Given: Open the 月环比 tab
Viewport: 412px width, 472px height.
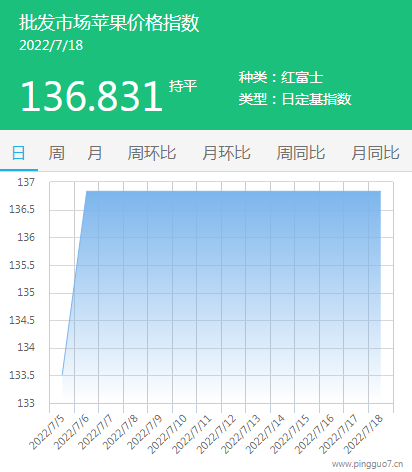Looking at the screenshot, I should click(x=226, y=153).
